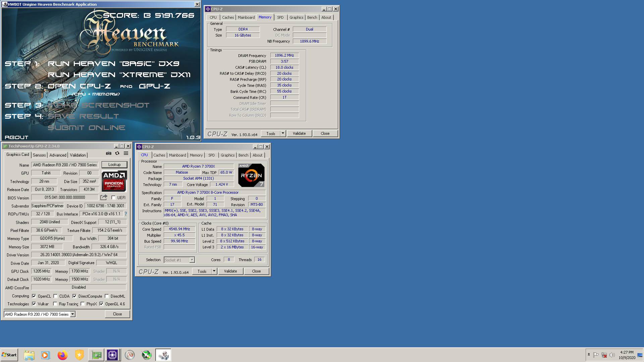The image size is (644, 362).
Task: Open the Socket #1 selection dropdown
Action: pyautogui.click(x=192, y=260)
